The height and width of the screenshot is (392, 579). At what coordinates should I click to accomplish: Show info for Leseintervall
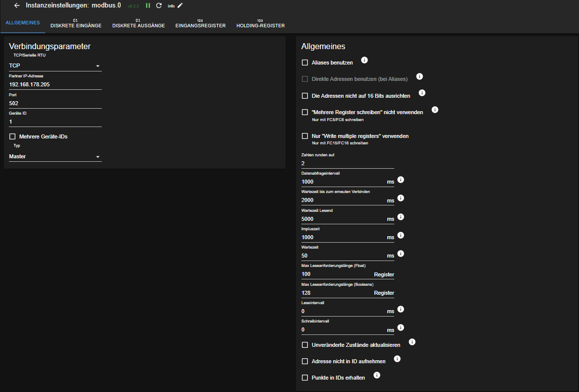click(401, 309)
